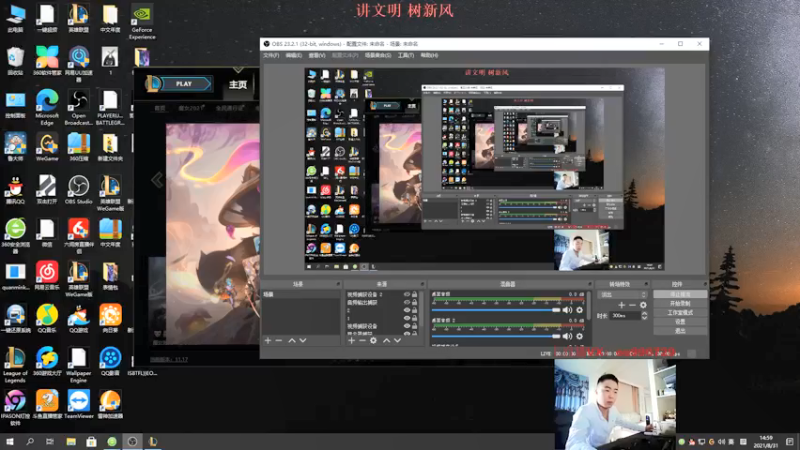Toggle visibility of the second source in Sources list
This screenshot has height=450, width=800.
[407, 303]
